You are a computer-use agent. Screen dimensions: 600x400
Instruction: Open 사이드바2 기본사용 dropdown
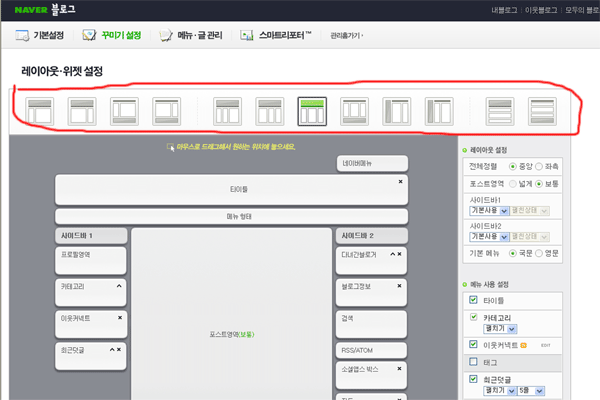[x=489, y=237]
